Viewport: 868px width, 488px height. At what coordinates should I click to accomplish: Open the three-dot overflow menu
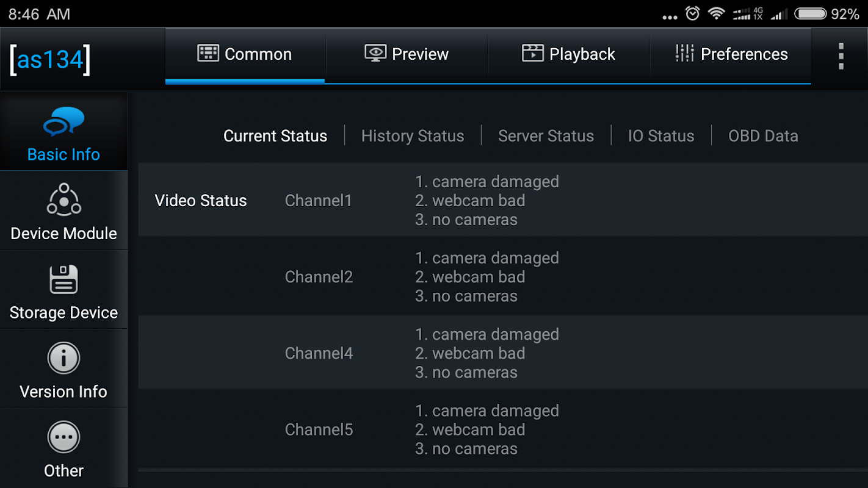[841, 56]
